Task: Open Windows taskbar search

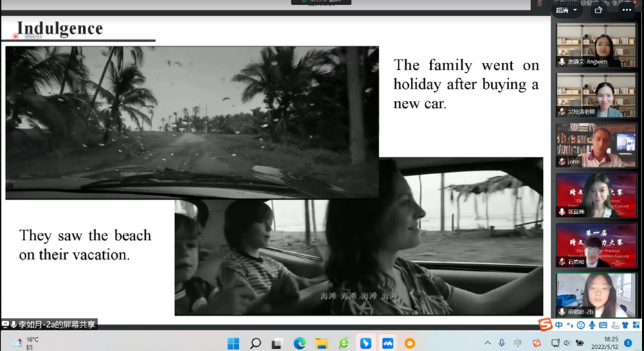Action: (255, 343)
